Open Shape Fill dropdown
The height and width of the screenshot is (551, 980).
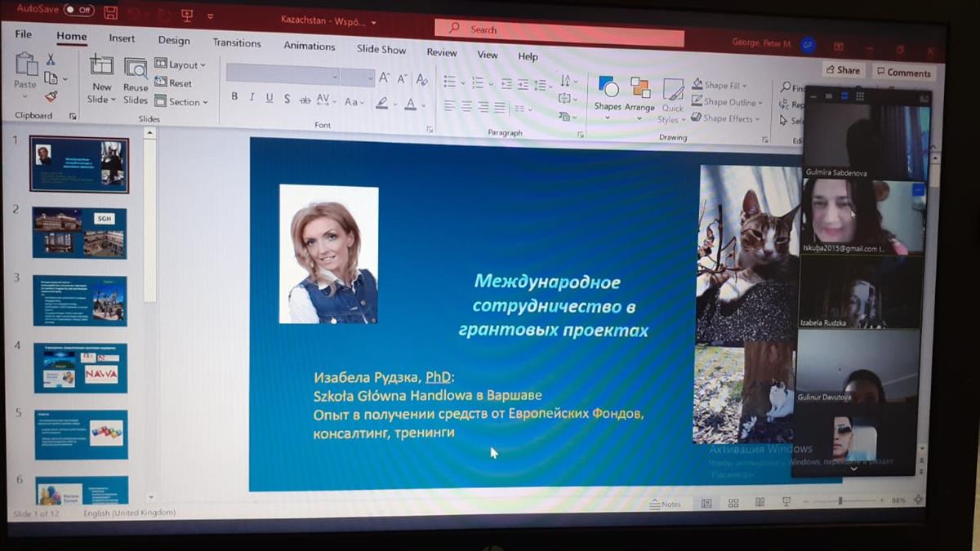720,85
